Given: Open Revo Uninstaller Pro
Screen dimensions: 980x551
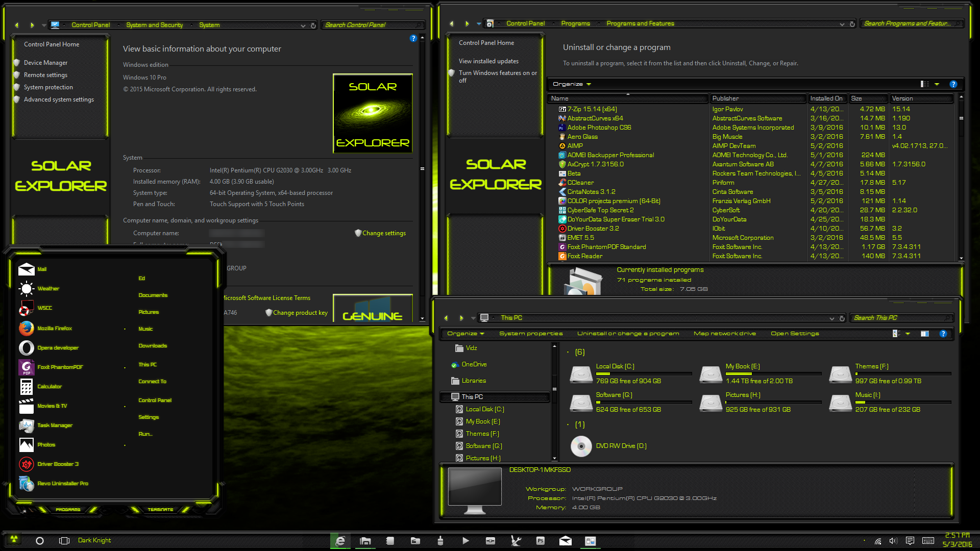Looking at the screenshot, I should 62,483.
